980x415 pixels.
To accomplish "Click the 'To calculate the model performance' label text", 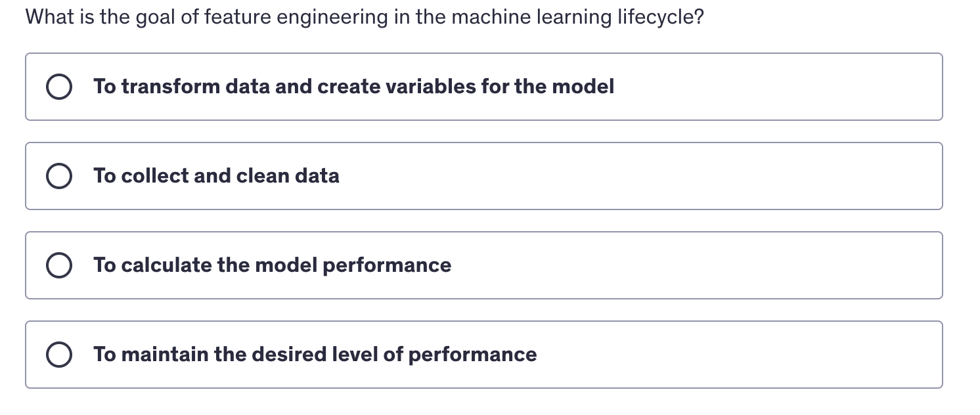I will 272,265.
